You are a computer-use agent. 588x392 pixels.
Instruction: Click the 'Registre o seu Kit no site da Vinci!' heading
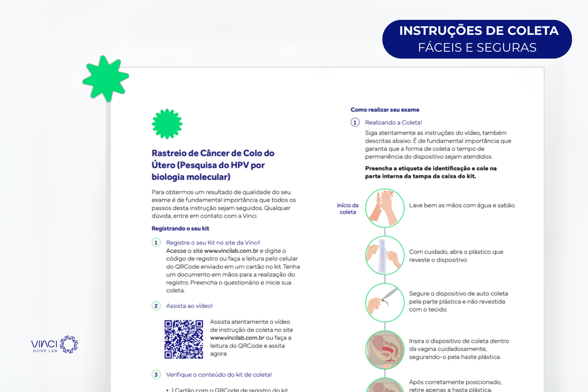[213, 243]
